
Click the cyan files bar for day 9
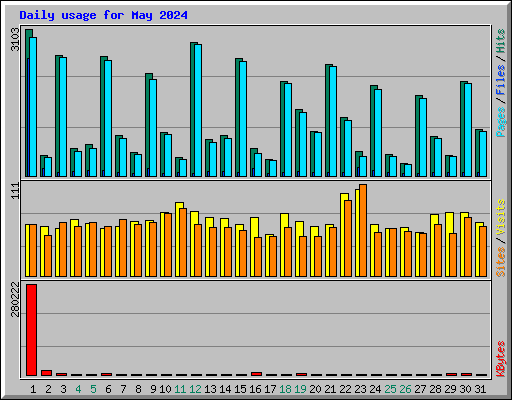[153, 128]
